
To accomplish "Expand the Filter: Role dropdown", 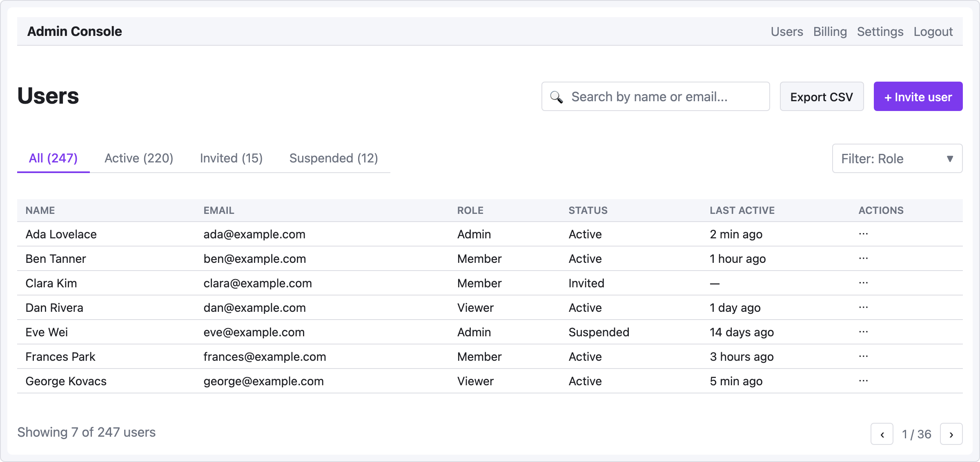I will (897, 158).
